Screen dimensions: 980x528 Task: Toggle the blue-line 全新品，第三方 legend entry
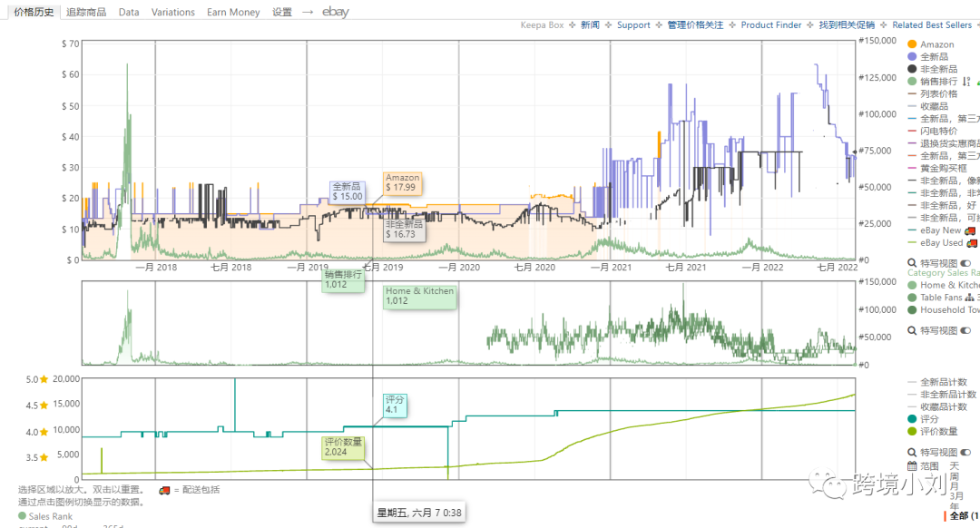tap(944, 119)
